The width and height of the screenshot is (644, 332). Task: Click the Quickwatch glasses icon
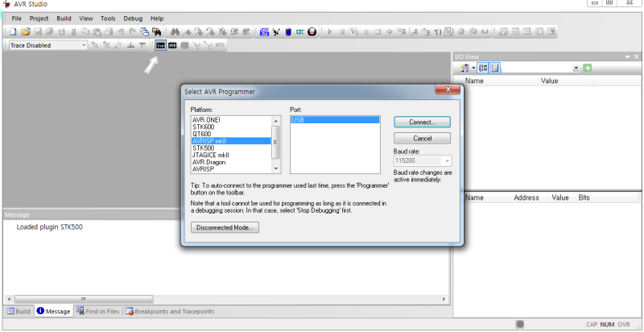485,32
